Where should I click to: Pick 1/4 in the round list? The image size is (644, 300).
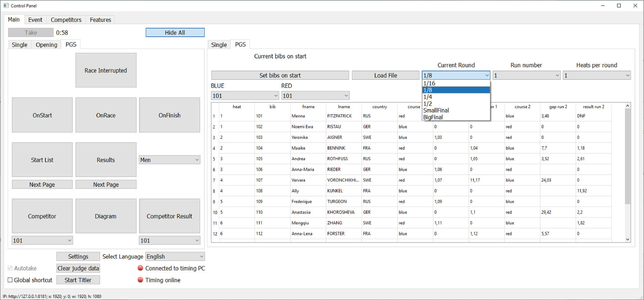click(456, 97)
